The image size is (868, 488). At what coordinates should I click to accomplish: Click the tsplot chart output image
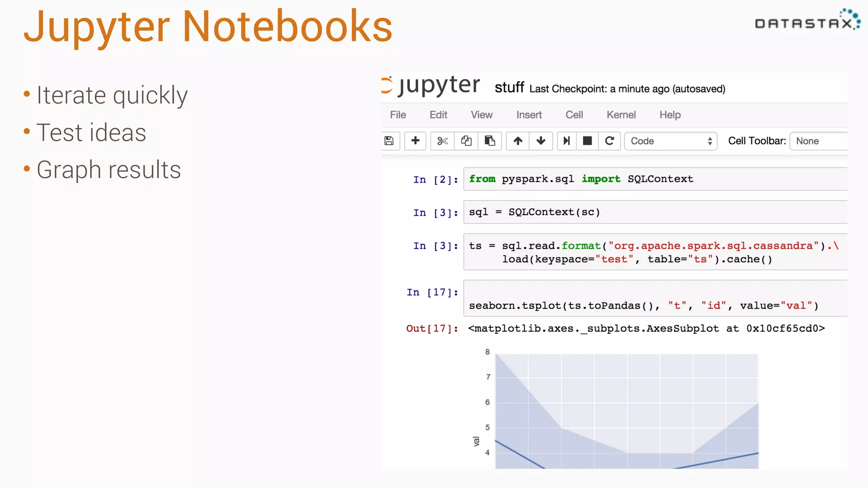pos(617,409)
